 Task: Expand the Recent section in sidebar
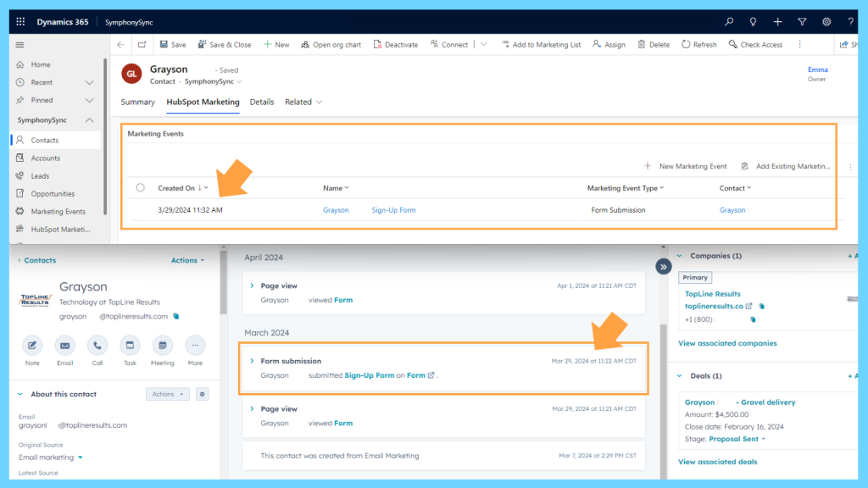click(x=89, y=82)
